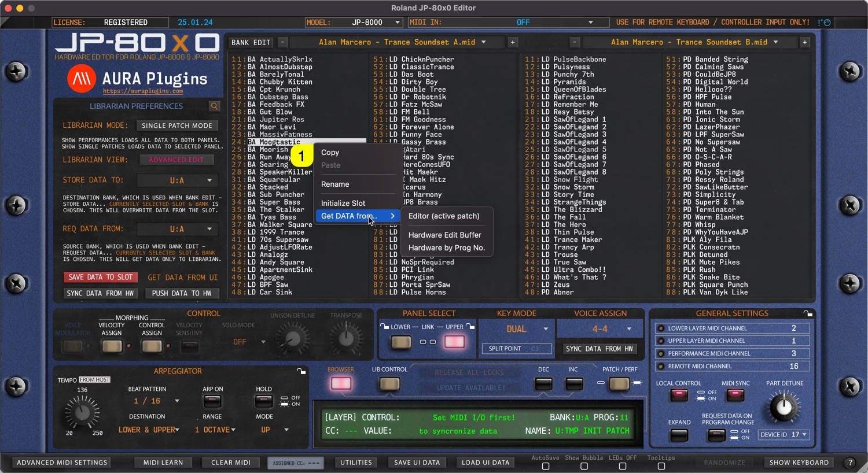Screen dimensions: 868x473
Task: Choose Hardware Edit Buffer submenu item
Action: pos(444,235)
